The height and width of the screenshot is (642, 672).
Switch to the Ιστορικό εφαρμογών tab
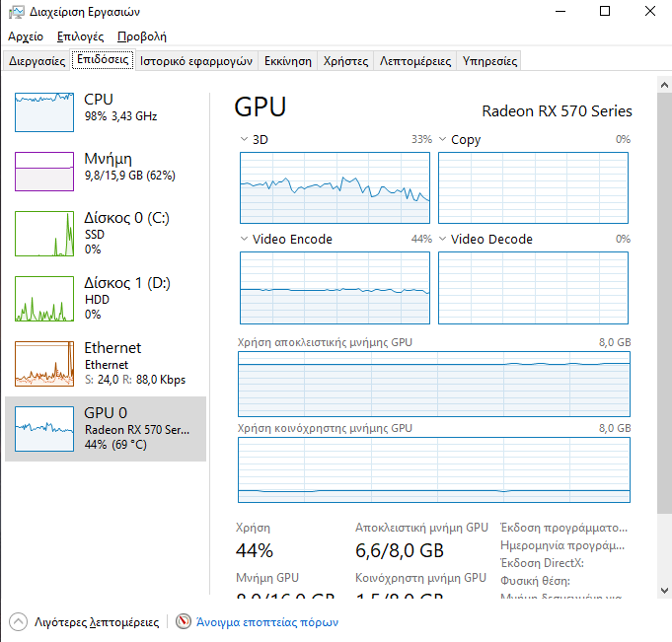(196, 61)
